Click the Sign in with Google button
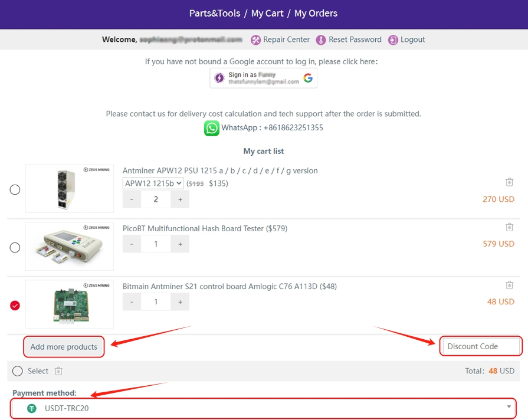The height and width of the screenshot is (420, 528). [x=263, y=78]
